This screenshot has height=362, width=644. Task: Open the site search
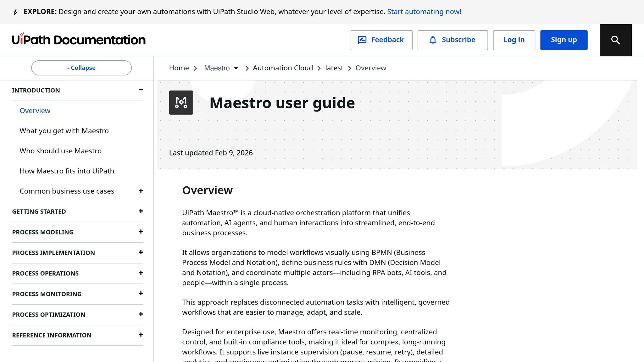(x=615, y=40)
